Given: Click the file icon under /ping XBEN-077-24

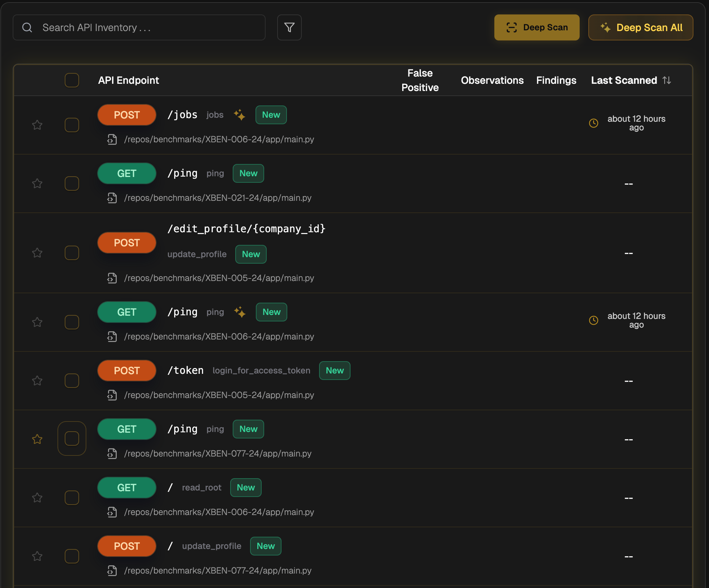Looking at the screenshot, I should tap(112, 454).
